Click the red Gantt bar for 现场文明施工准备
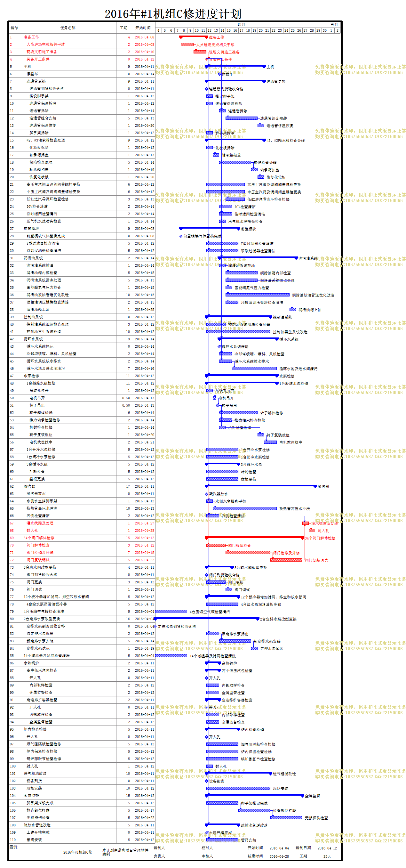 200,52
